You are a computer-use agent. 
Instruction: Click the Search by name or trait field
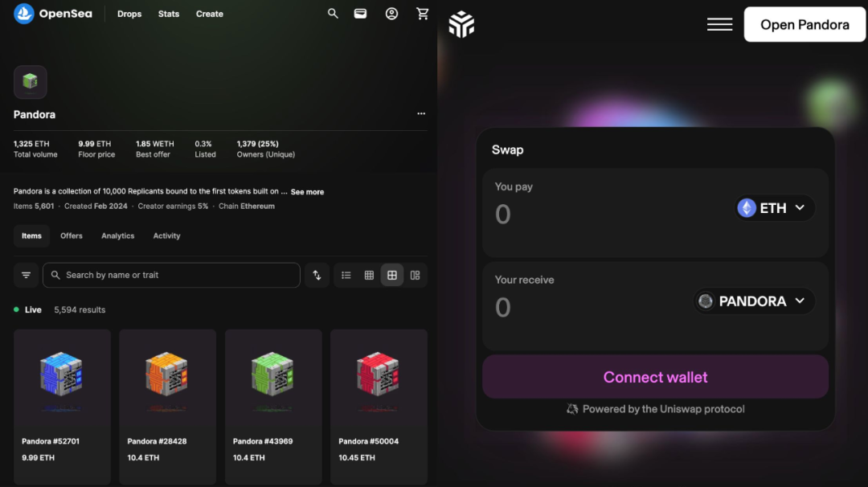pyautogui.click(x=172, y=275)
